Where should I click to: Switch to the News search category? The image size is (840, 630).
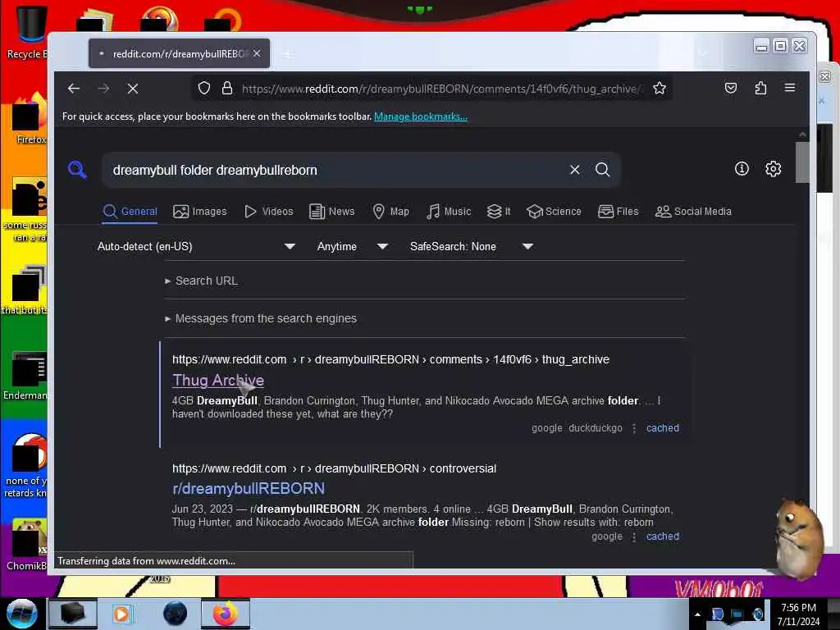coord(331,212)
